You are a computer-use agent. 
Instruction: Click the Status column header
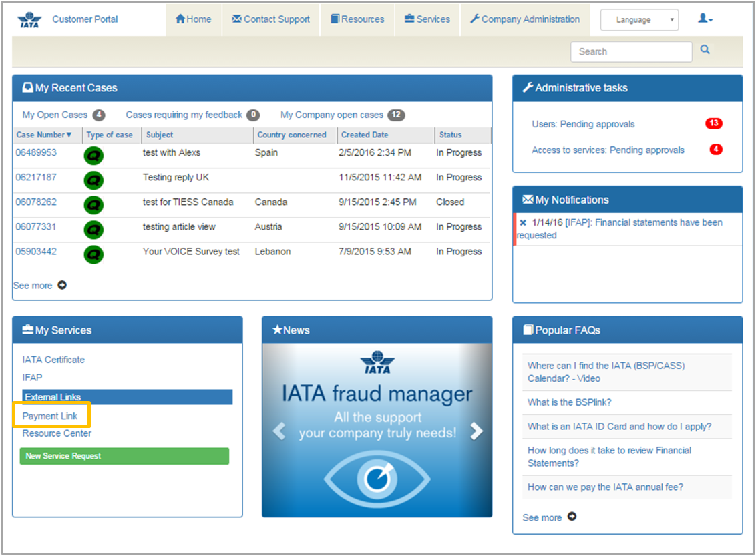(x=450, y=135)
